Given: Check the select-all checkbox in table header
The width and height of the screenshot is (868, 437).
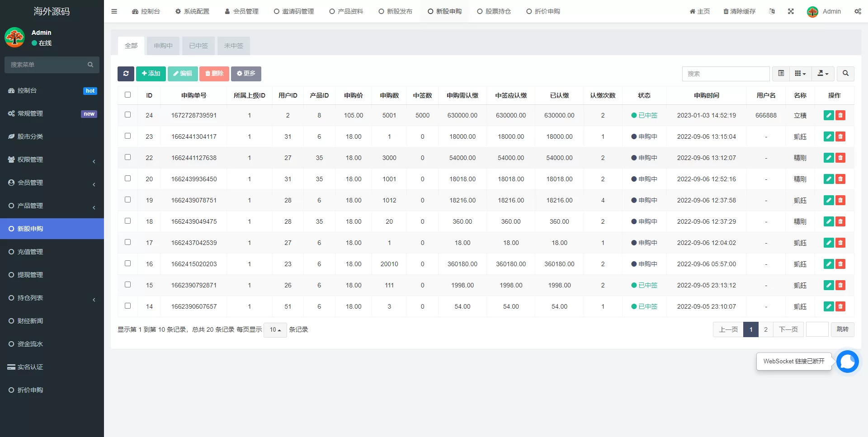Looking at the screenshot, I should point(127,95).
